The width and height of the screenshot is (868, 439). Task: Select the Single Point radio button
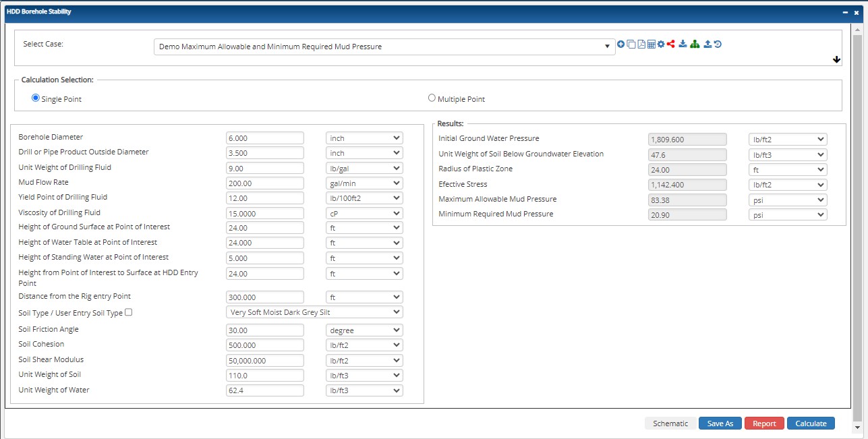pos(35,98)
